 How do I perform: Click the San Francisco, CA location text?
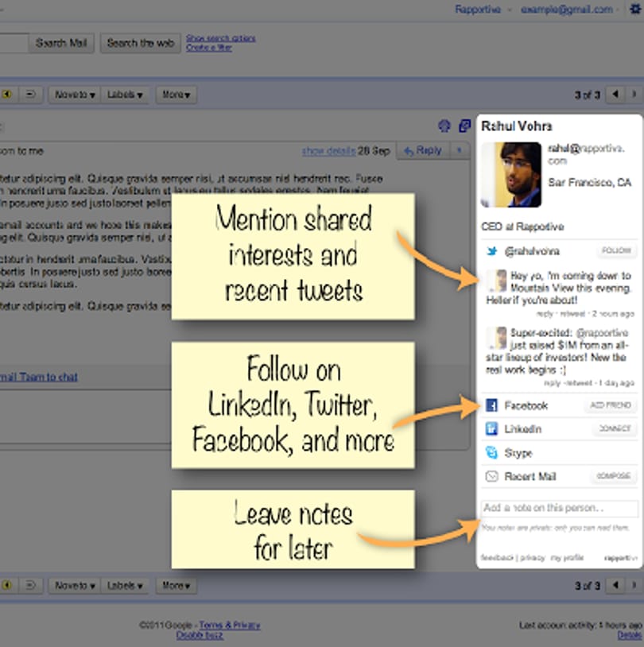(x=589, y=182)
